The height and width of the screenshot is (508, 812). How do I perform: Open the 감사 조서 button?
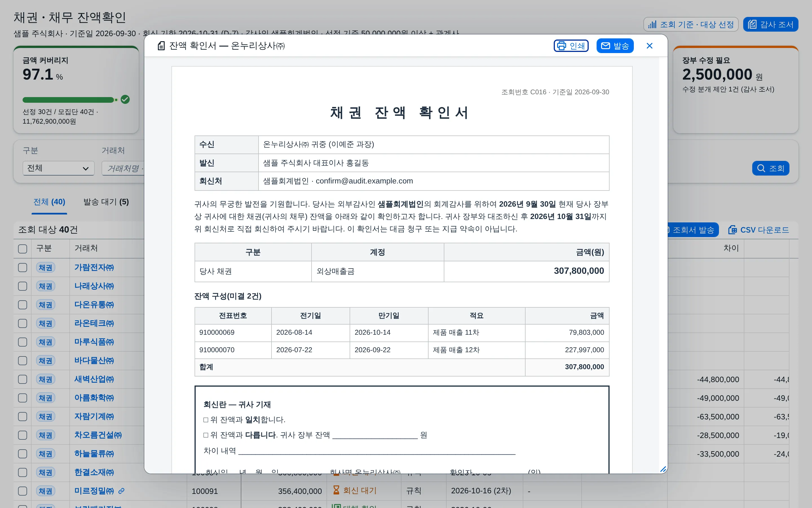770,24
